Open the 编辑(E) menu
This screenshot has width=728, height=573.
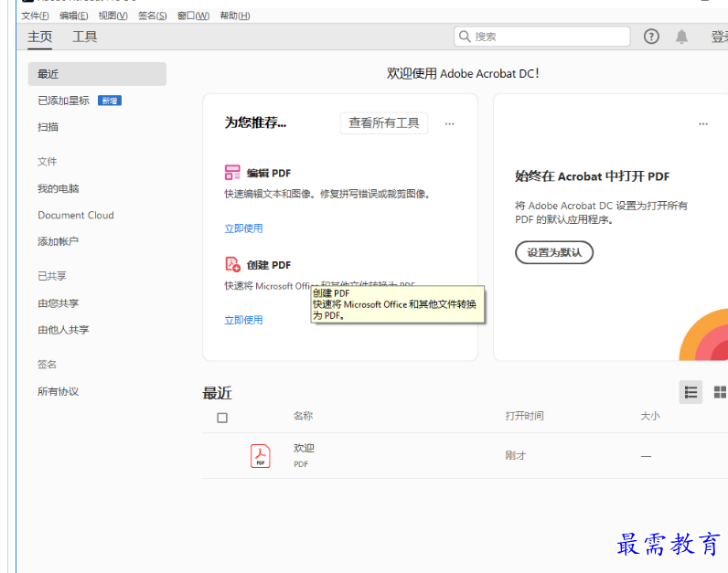point(74,16)
